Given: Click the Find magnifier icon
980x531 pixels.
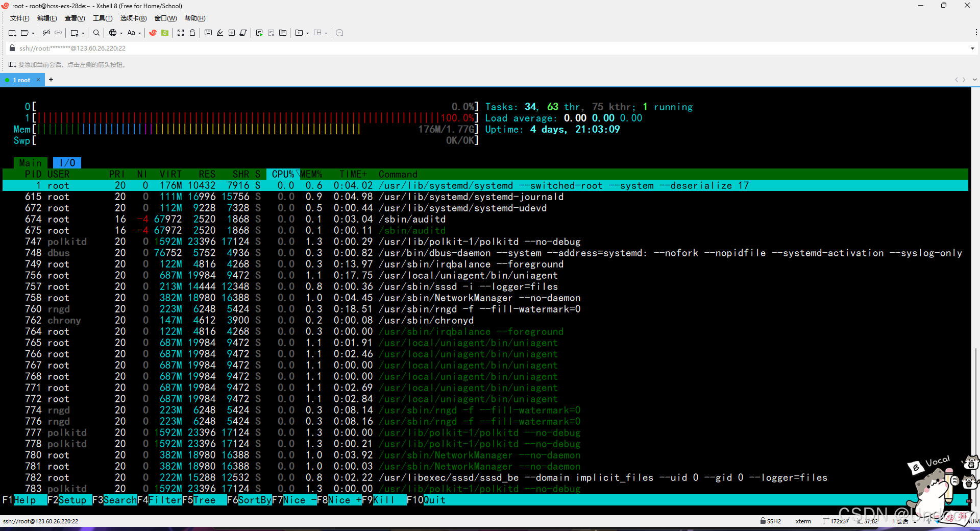Looking at the screenshot, I should (96, 33).
